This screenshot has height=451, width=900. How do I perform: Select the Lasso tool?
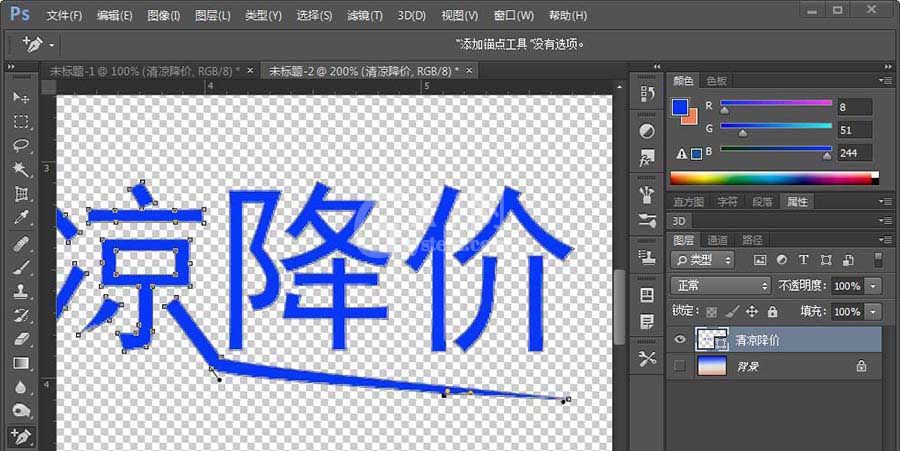(x=21, y=146)
